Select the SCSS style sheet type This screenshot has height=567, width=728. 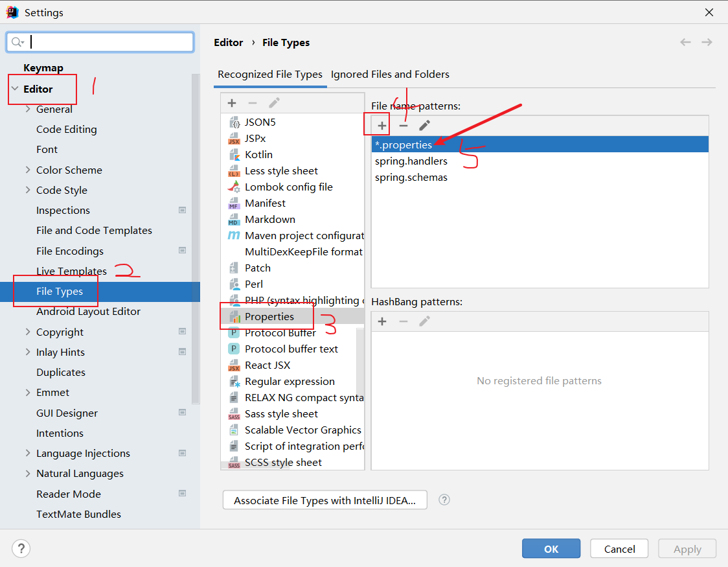(x=293, y=463)
